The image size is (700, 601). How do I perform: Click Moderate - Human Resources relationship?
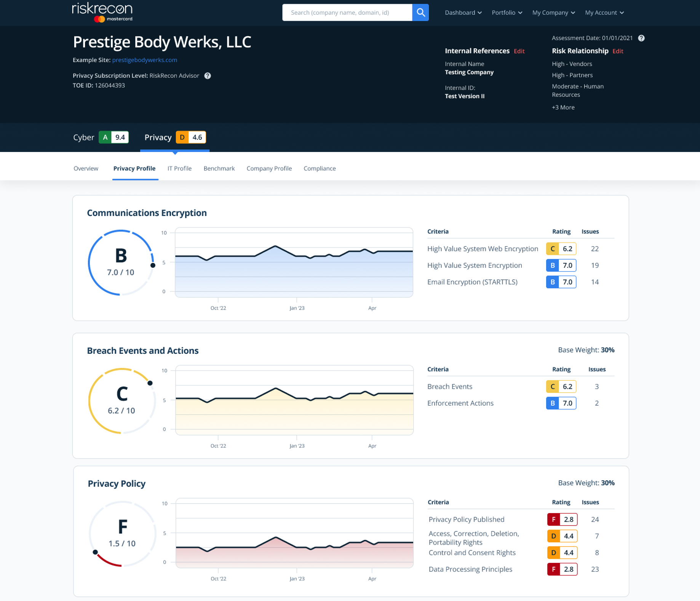[577, 91]
